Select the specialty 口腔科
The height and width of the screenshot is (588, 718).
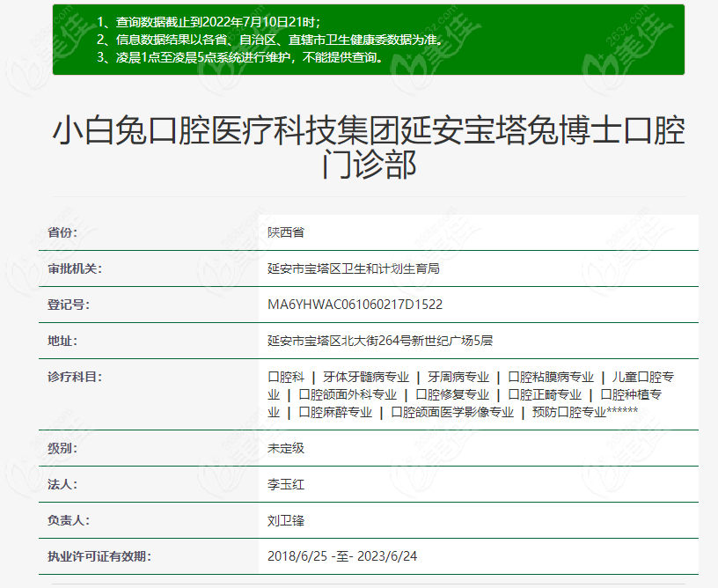pos(286,378)
